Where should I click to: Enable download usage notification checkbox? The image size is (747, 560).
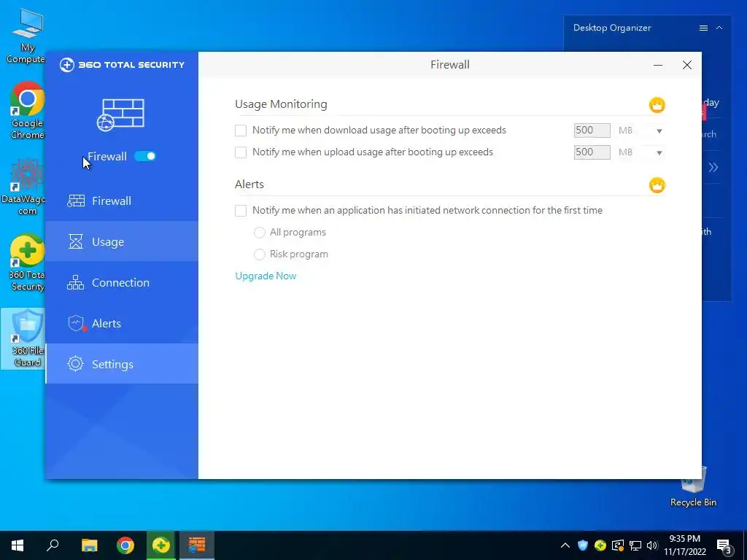coord(241,131)
